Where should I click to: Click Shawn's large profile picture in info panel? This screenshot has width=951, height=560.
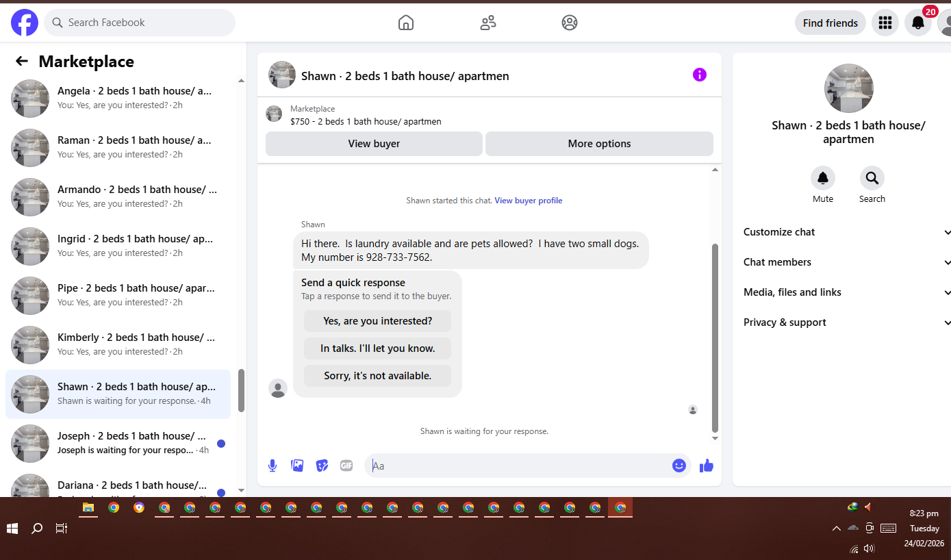849,88
